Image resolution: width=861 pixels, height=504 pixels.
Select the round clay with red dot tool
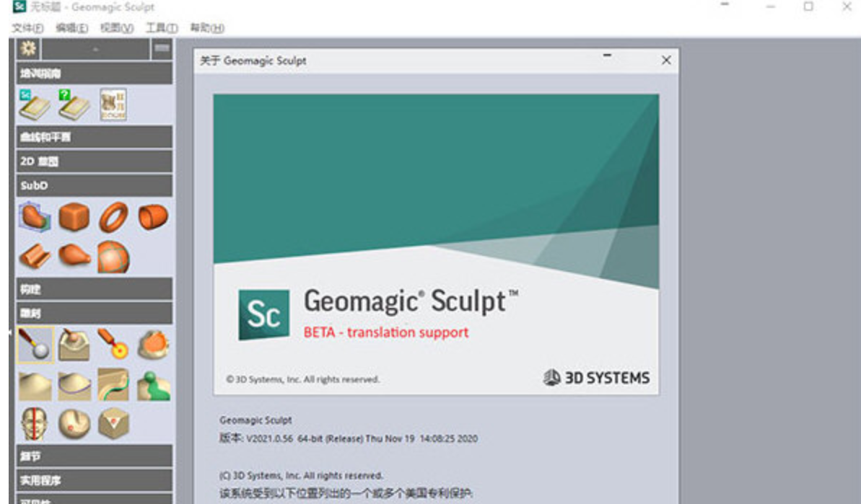click(74, 424)
